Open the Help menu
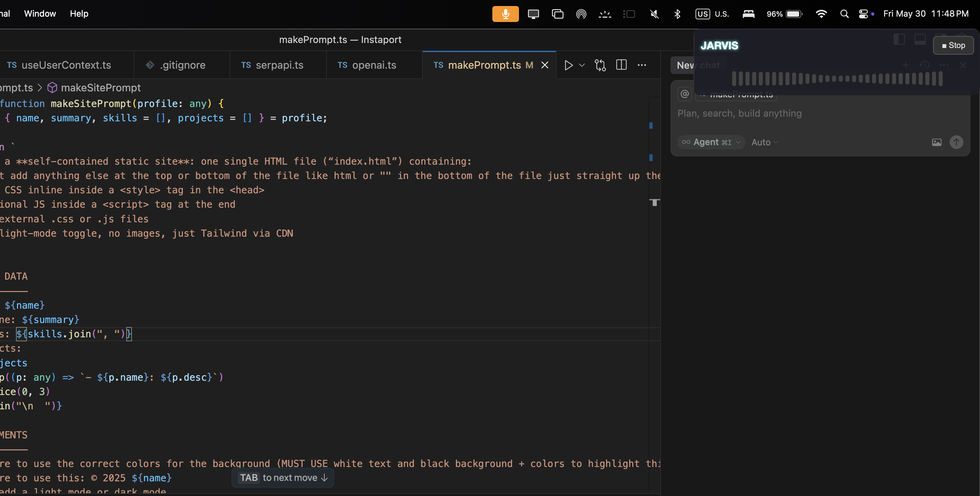Image resolution: width=980 pixels, height=496 pixels. click(x=79, y=14)
